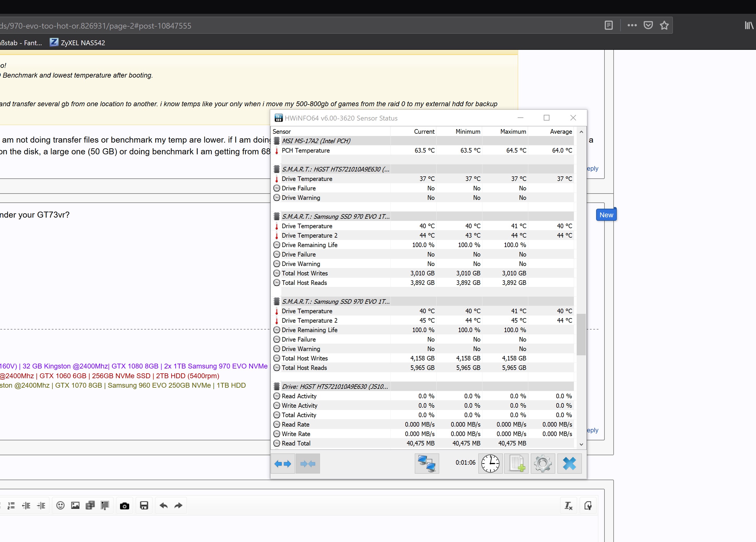The width and height of the screenshot is (756, 542).
Task: Insert quote block in editor
Action: coord(105,505)
